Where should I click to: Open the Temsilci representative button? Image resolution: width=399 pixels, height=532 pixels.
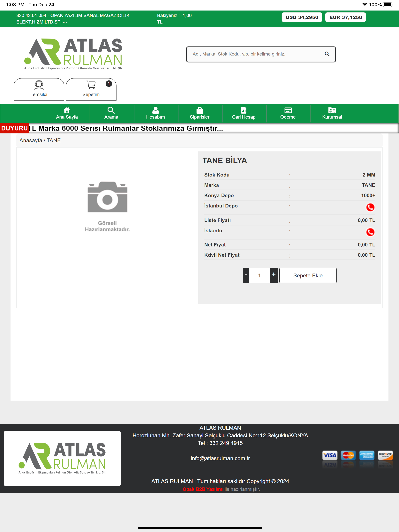point(39,89)
